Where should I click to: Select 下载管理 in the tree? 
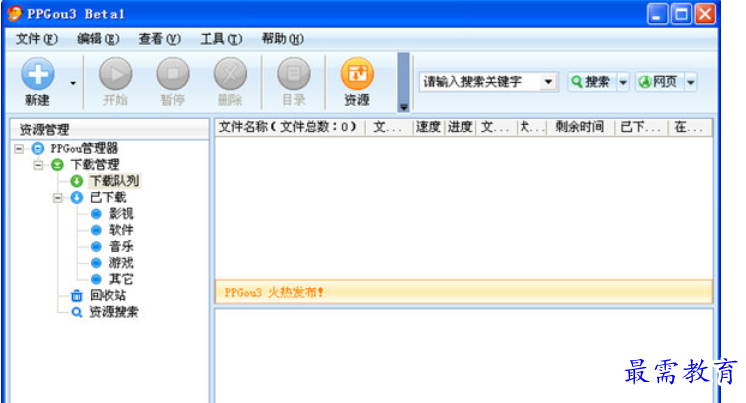95,165
